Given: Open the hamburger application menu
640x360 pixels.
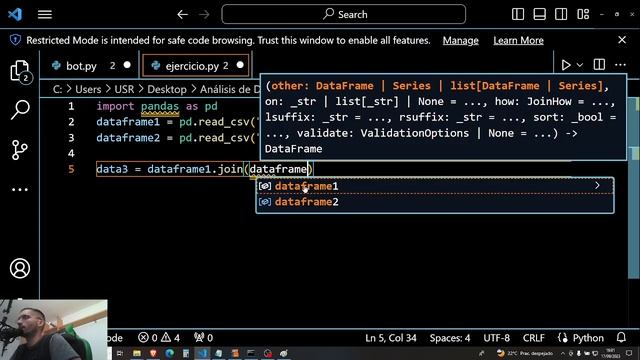Looking at the screenshot, I should pos(45,15).
